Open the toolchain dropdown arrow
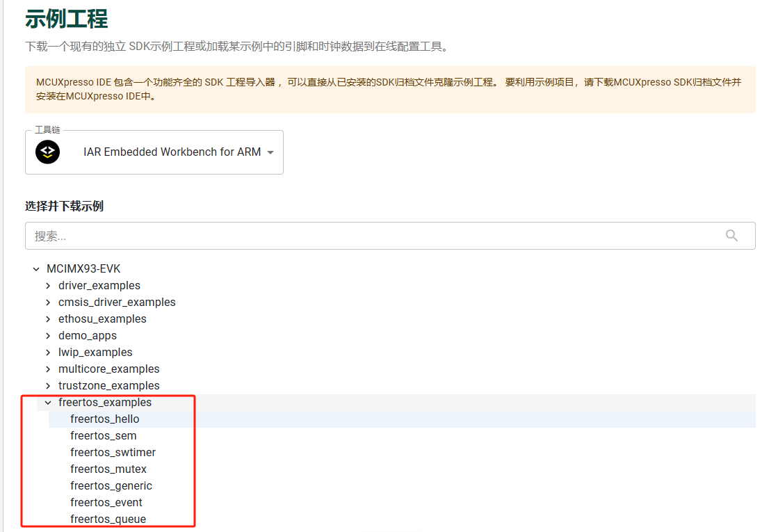Viewport: 778px width, 532px height. (x=270, y=152)
